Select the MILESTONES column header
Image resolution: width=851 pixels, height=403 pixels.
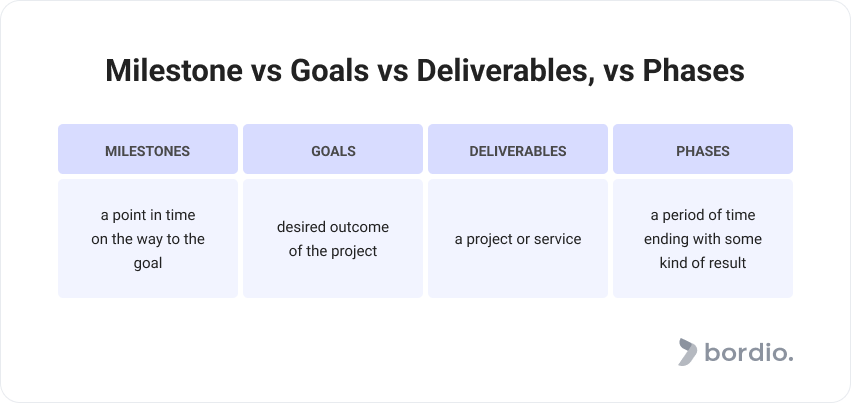(x=148, y=151)
